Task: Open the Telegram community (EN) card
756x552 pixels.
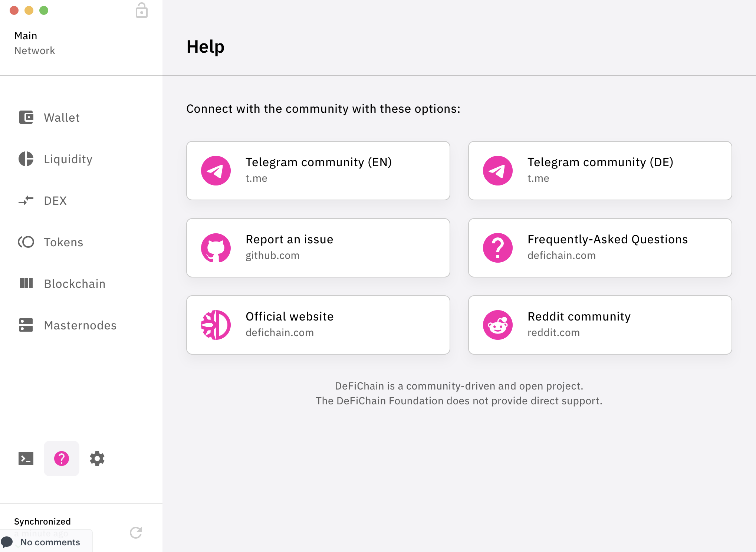Action: pyautogui.click(x=318, y=171)
